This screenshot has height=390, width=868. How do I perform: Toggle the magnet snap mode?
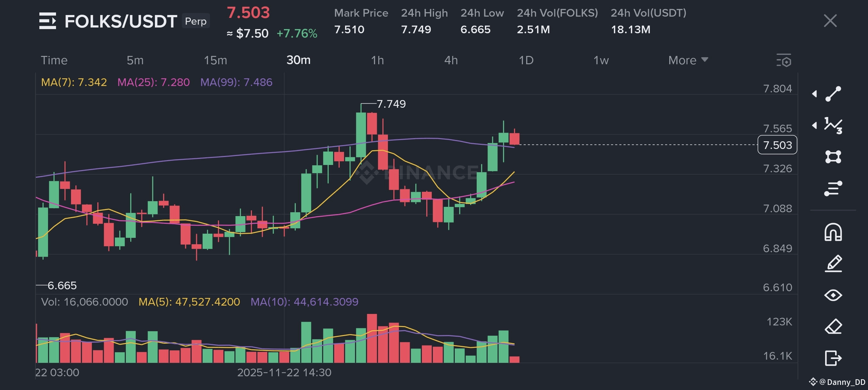coord(833,232)
